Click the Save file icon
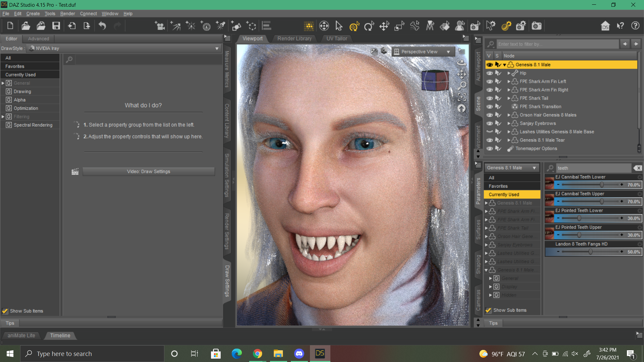This screenshot has height=362, width=644. [x=56, y=26]
